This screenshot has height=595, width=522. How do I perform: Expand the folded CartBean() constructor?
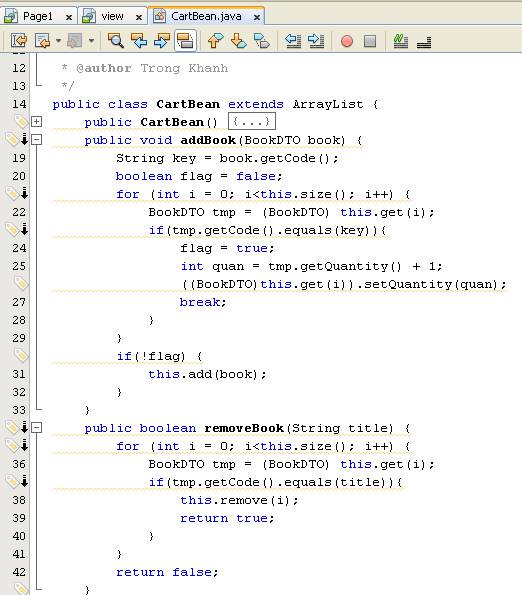36,121
